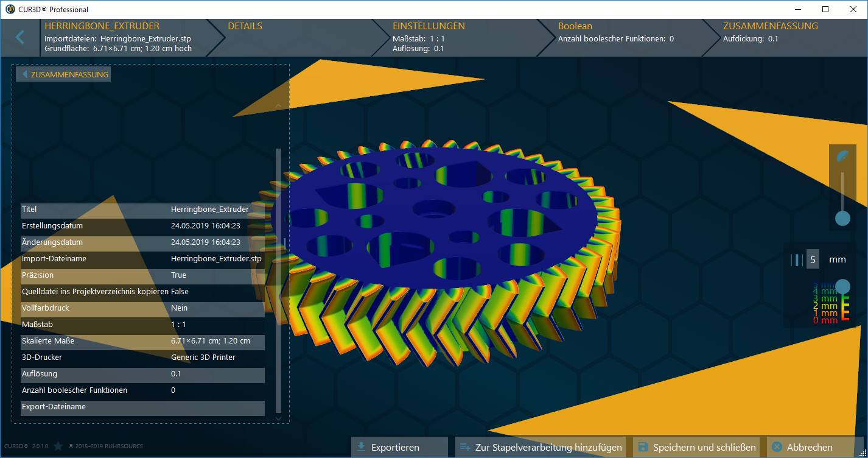Image resolution: width=868 pixels, height=458 pixels.
Task: Click the up chevron above the summary table
Action: click(278, 105)
